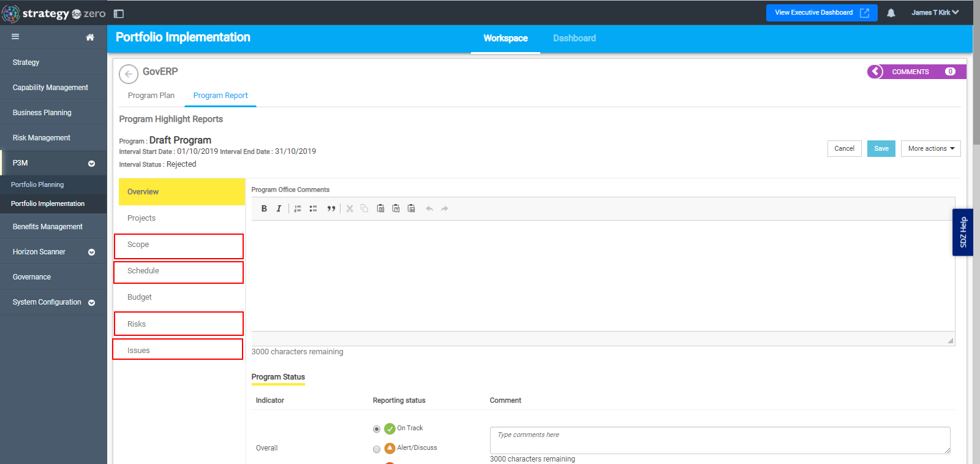Open the Schedule section of the report
Image resolution: width=980 pixels, height=464 pixels.
(x=179, y=272)
